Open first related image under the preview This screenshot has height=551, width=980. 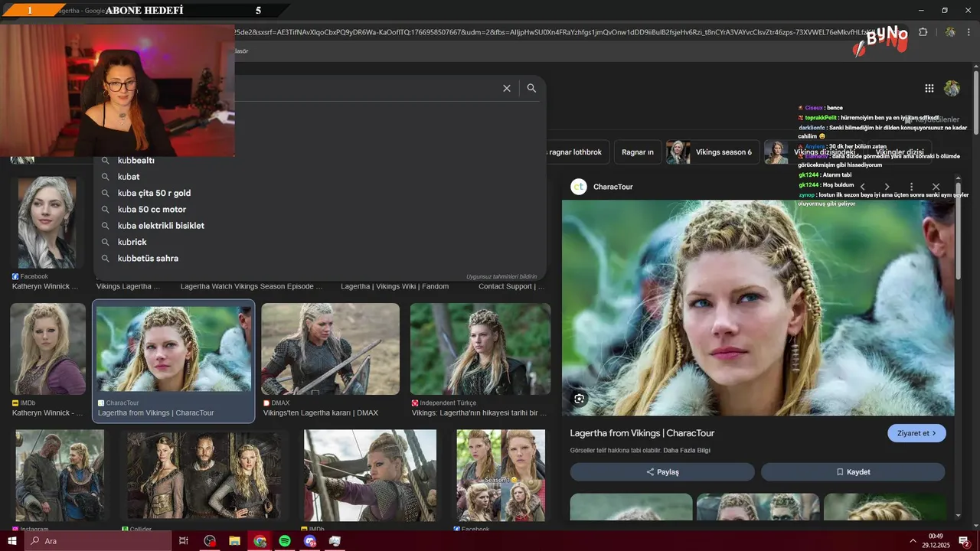tap(631, 506)
